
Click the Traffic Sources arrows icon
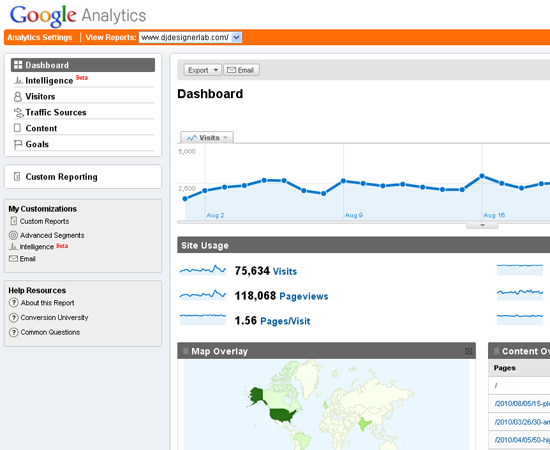point(19,113)
